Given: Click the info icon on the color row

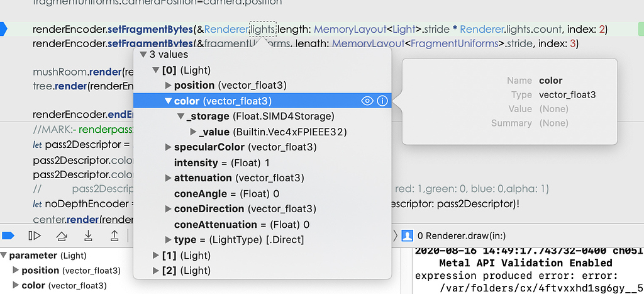Looking at the screenshot, I should 382,101.
